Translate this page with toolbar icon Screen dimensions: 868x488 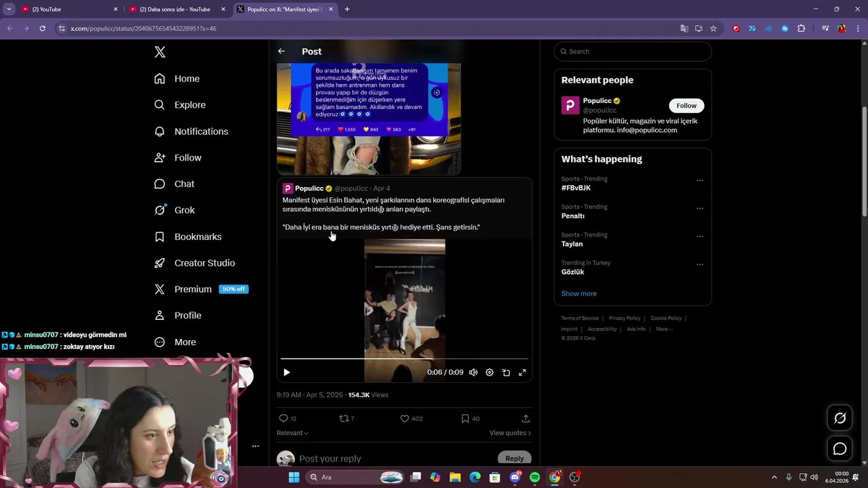[x=684, y=28]
